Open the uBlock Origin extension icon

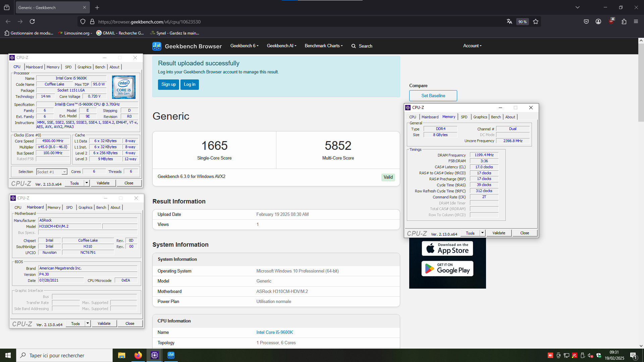pos(611,21)
